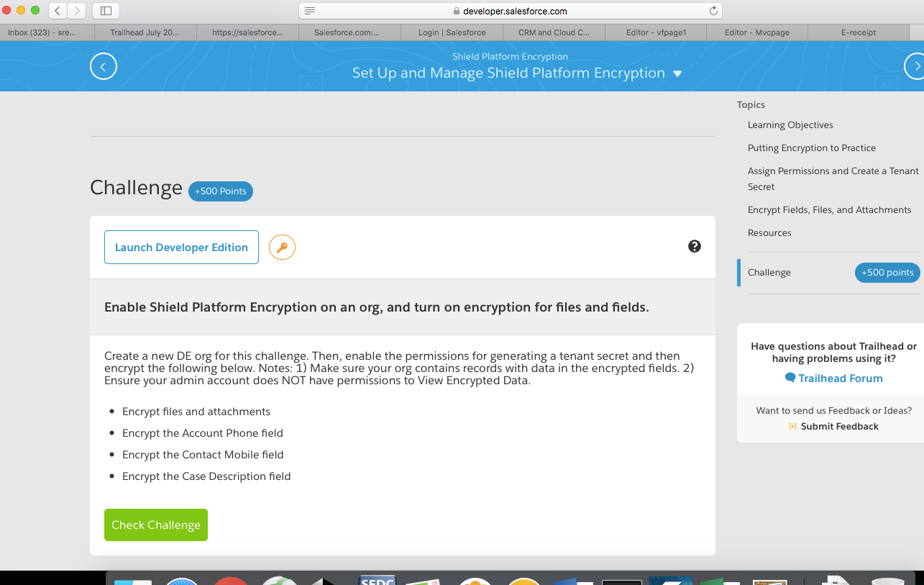Open Encrypt Fields, Files, and Attachments topic
The height and width of the screenshot is (585, 924).
click(x=829, y=210)
